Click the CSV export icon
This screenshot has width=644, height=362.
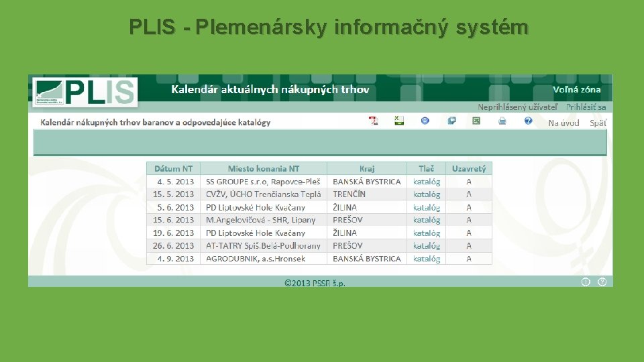click(x=398, y=121)
